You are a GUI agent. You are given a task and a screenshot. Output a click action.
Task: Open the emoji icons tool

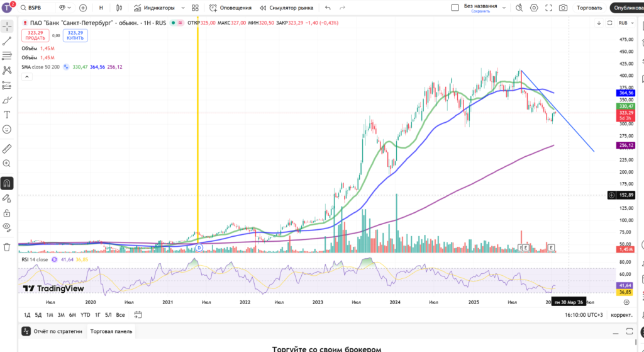click(7, 130)
